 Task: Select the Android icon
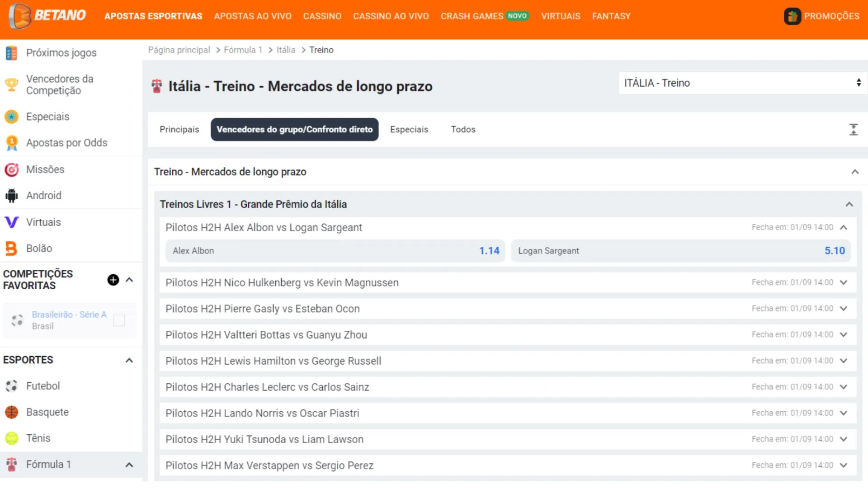tap(11, 196)
